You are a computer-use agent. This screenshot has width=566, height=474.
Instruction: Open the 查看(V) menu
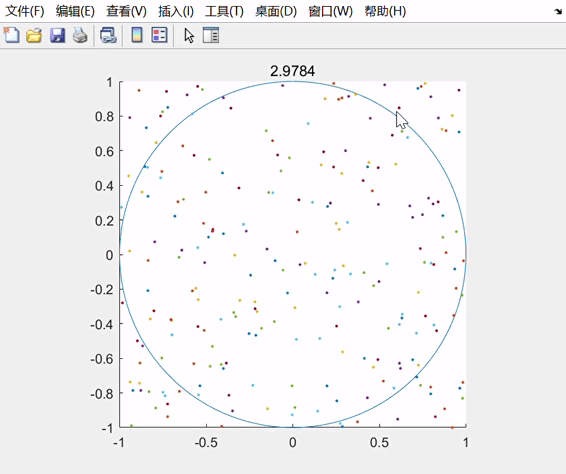click(126, 11)
